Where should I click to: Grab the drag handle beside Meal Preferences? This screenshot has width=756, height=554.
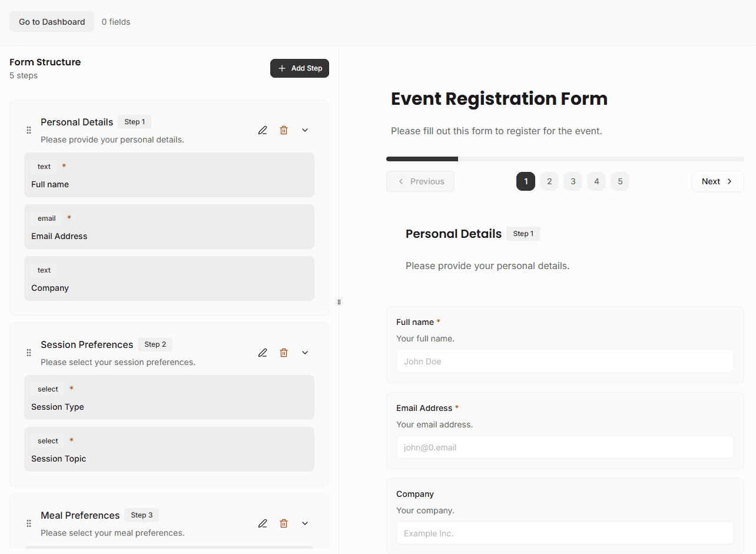28,523
